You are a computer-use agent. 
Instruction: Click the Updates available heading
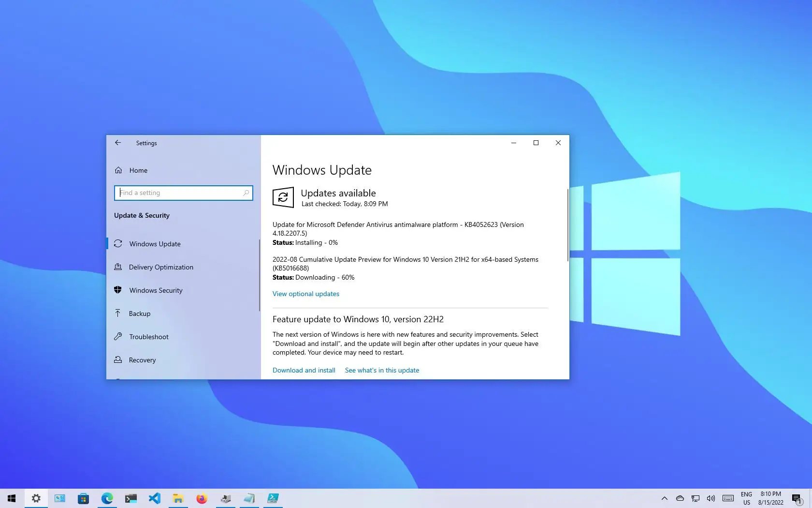pos(338,193)
